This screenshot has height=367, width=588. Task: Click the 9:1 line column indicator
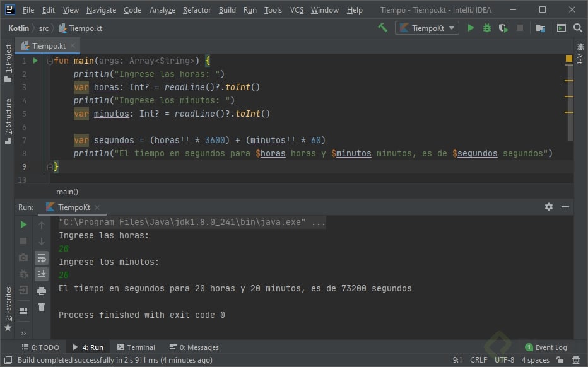[x=457, y=360]
